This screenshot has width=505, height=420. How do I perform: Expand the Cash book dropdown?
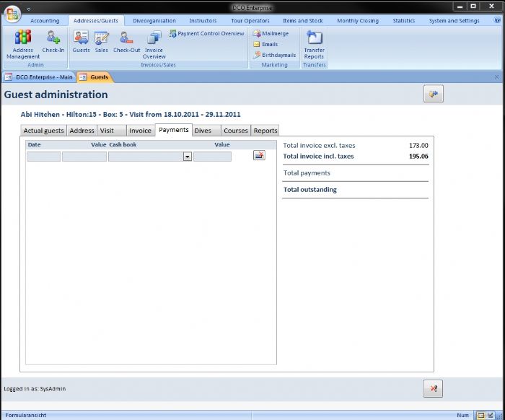point(188,157)
